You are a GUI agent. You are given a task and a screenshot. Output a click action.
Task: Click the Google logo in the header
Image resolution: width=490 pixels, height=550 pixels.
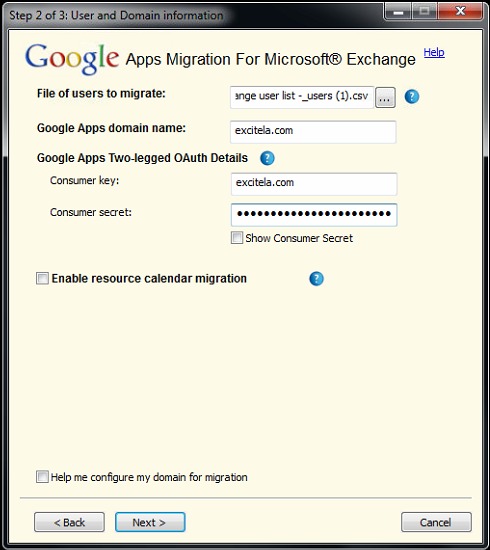tap(72, 59)
